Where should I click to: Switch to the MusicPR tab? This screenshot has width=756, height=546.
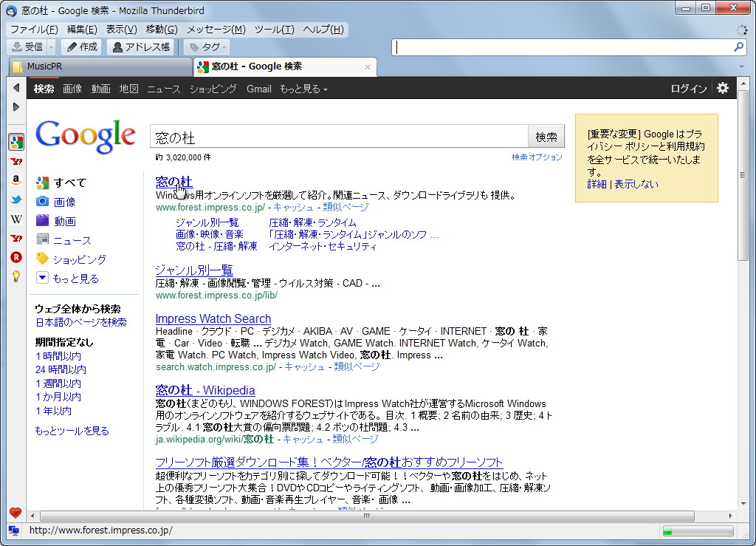[x=100, y=66]
